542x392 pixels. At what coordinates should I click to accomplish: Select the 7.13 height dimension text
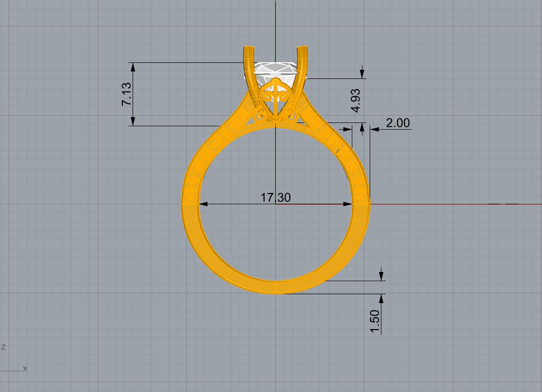(x=126, y=94)
